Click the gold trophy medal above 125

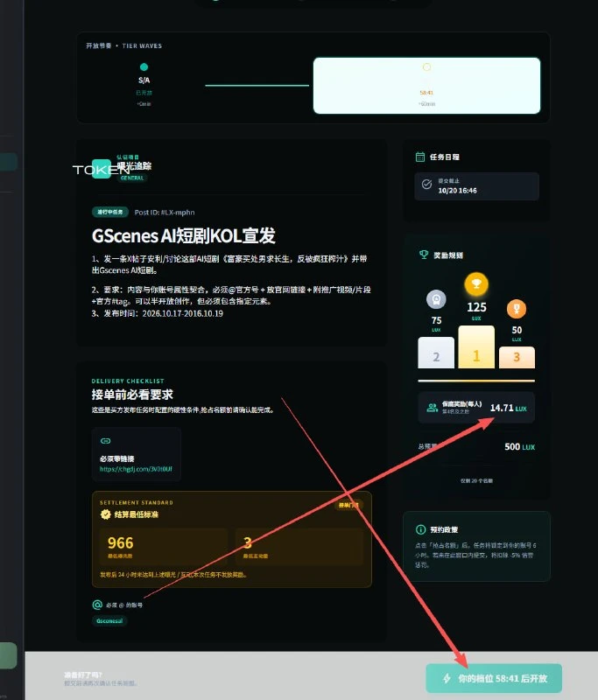tap(476, 283)
